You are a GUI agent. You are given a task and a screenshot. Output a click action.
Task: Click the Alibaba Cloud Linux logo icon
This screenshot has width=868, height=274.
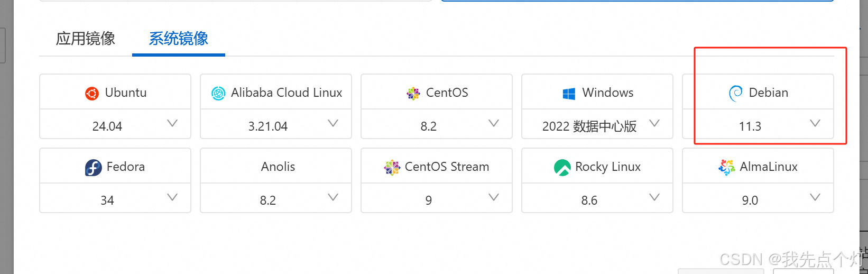218,94
